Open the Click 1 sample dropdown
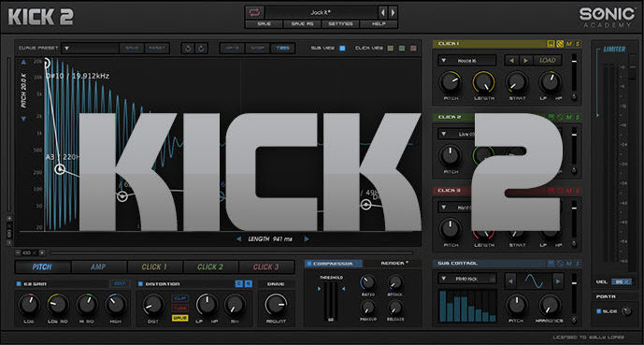Image resolution: width=644 pixels, height=345 pixels. [x=467, y=61]
